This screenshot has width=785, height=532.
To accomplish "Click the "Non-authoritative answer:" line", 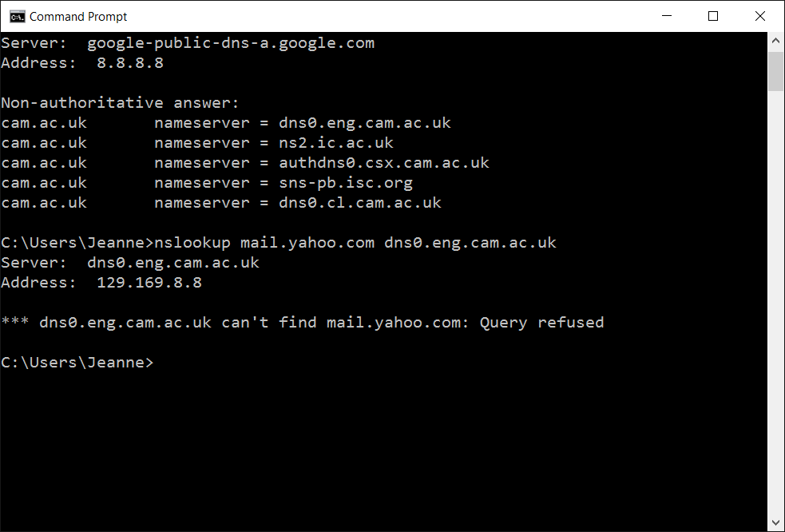I will [120, 103].
